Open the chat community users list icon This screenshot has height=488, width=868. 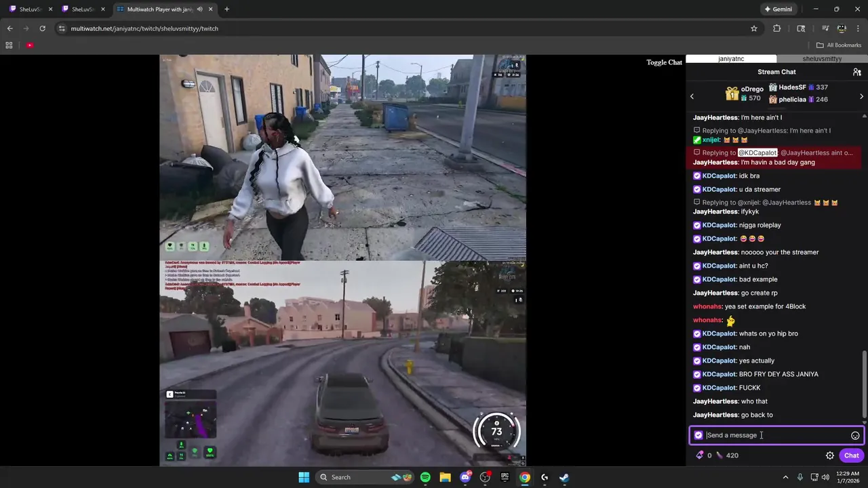(856, 72)
